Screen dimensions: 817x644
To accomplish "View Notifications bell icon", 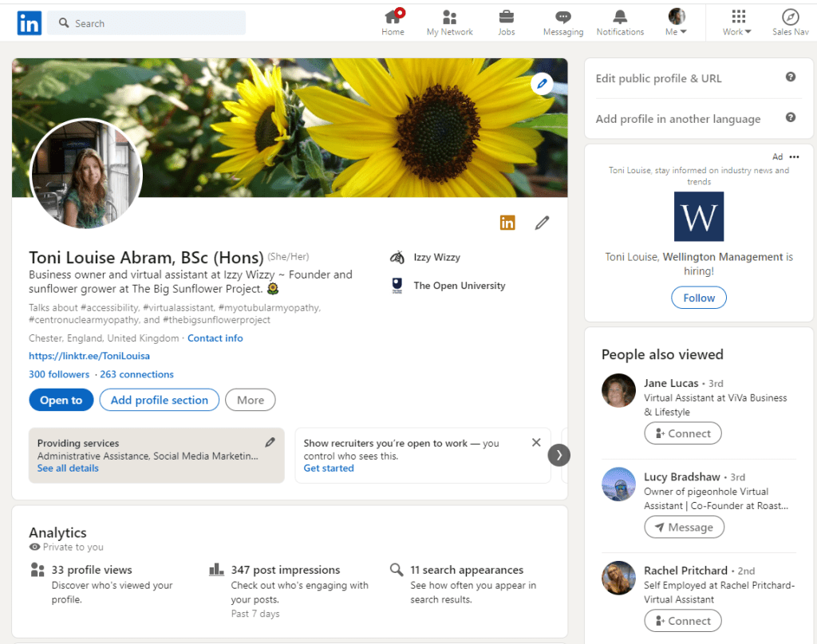I will tap(620, 17).
